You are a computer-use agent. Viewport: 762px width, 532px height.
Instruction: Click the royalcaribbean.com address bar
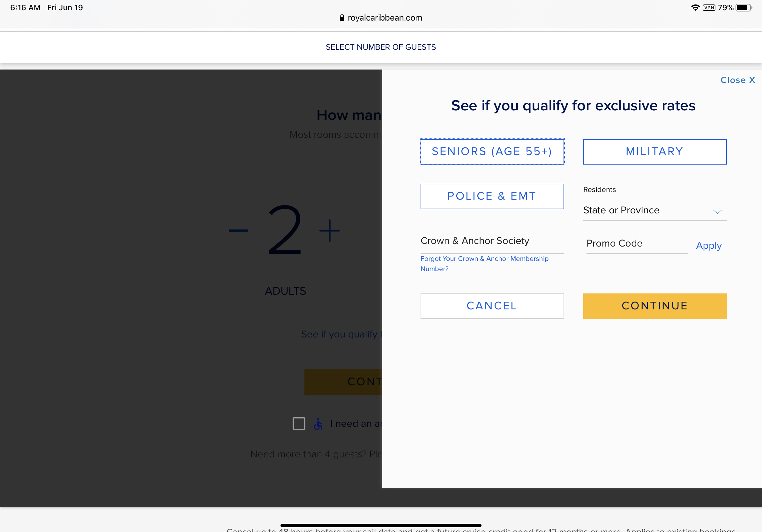click(x=381, y=18)
